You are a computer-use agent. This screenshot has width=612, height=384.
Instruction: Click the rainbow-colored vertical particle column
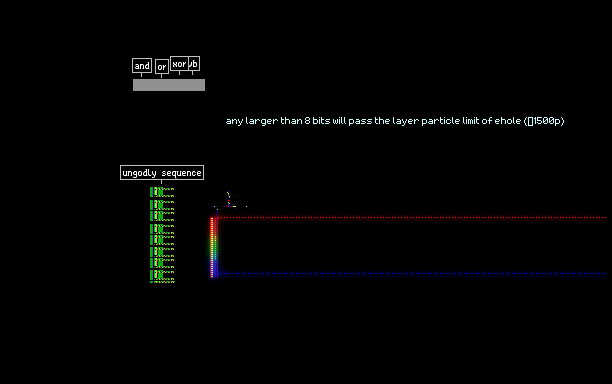(214, 247)
